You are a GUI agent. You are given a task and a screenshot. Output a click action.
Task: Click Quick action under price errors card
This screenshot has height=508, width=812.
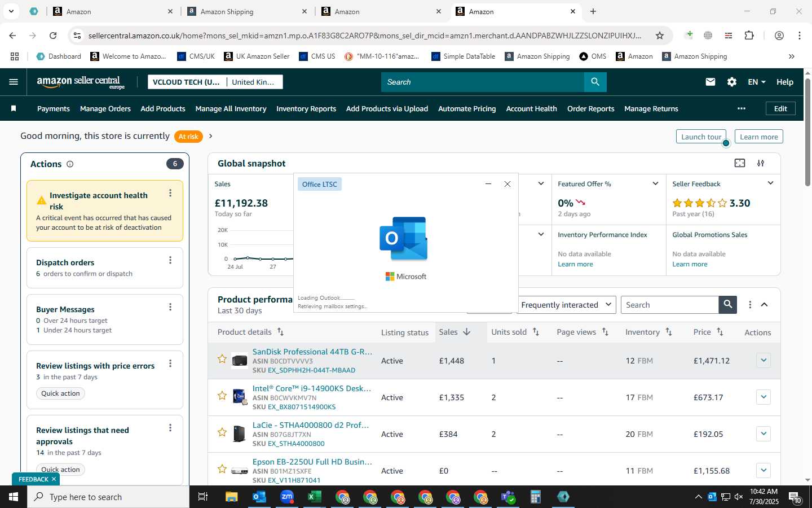point(60,393)
